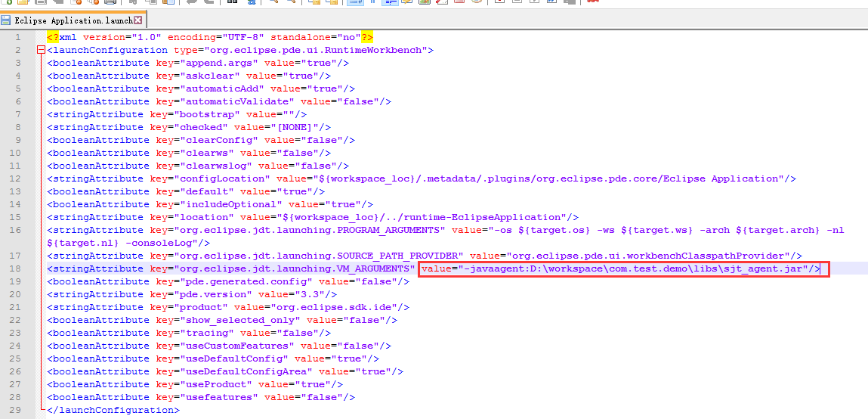Click the SOURCE_PATH_PROVIDER key text

click(x=317, y=256)
